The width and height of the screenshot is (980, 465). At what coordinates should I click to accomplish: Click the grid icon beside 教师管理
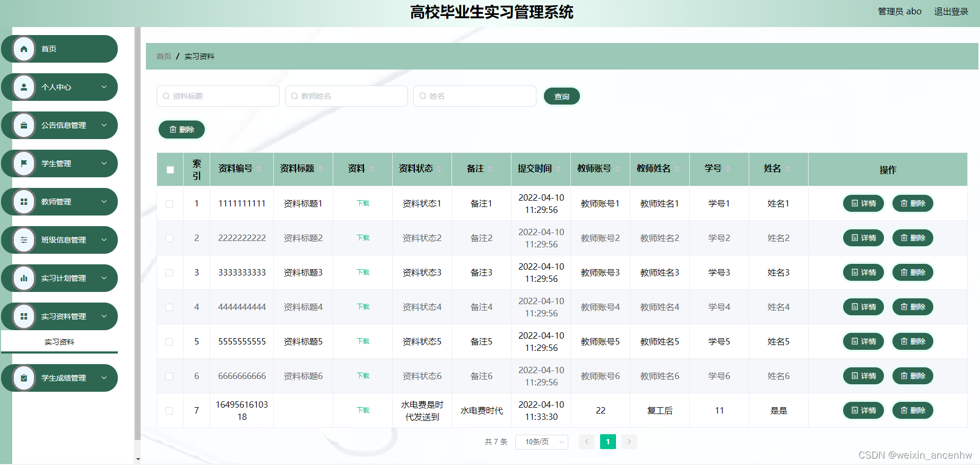24,202
